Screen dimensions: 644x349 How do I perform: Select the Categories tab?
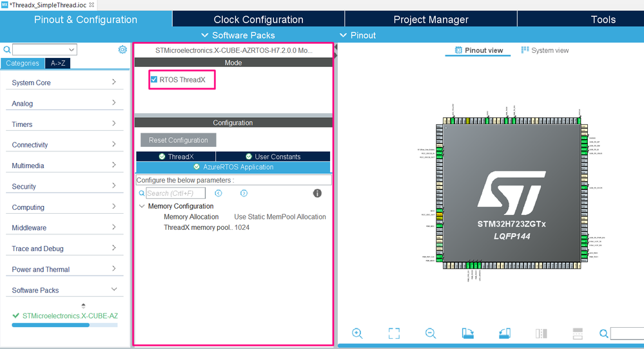(x=23, y=63)
